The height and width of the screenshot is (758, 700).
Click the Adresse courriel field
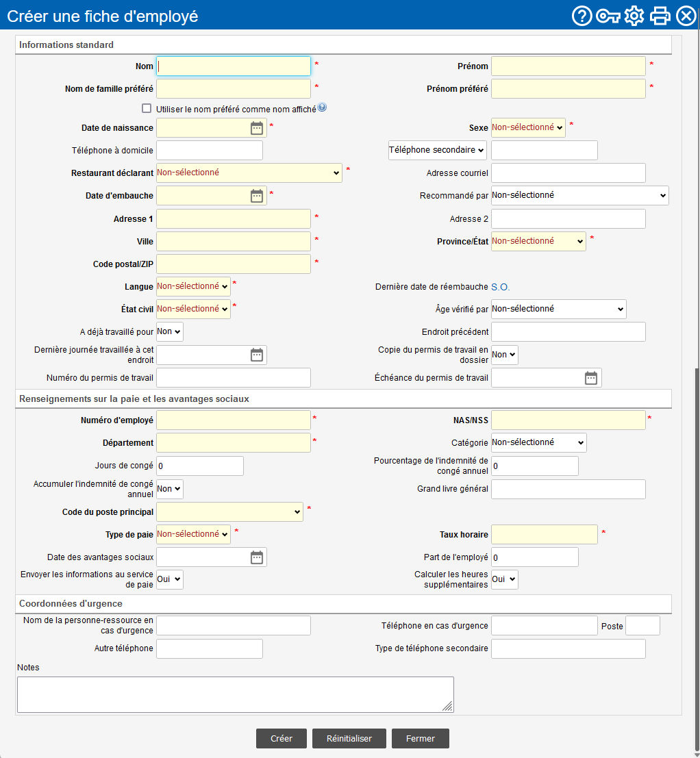tap(568, 173)
